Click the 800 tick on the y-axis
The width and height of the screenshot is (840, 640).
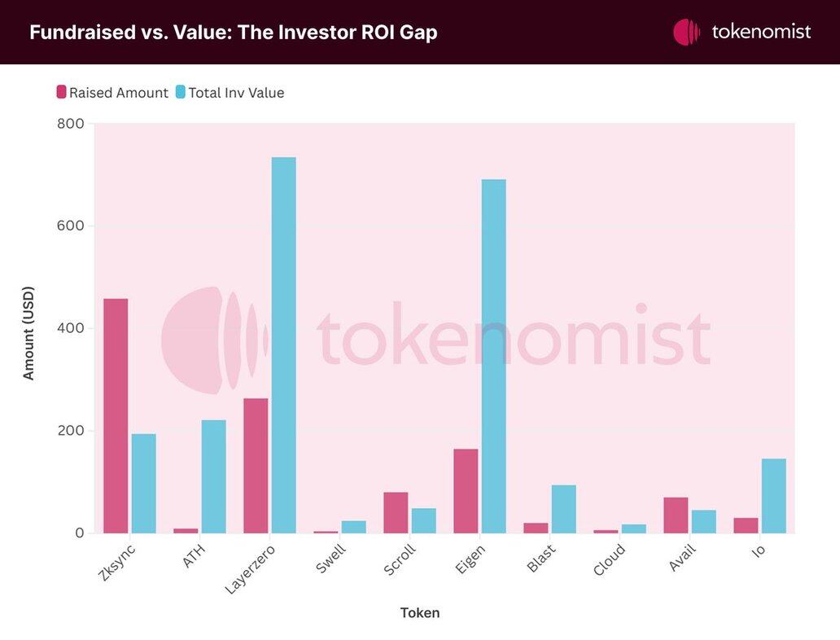[70, 124]
